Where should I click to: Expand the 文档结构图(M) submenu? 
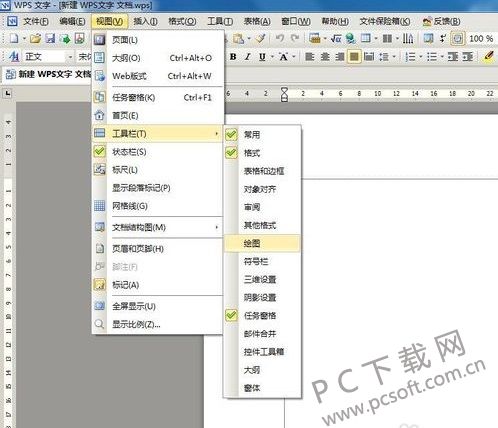[157, 228]
